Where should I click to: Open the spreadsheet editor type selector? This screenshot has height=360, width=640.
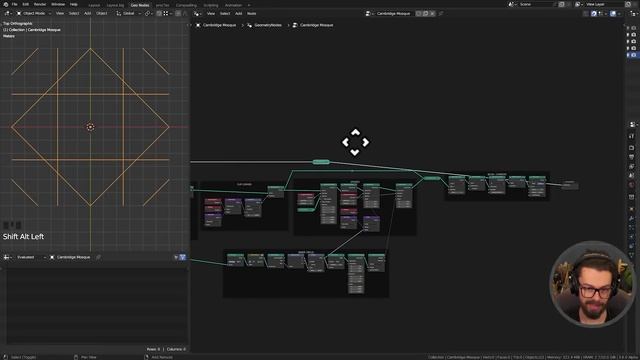click(7, 257)
